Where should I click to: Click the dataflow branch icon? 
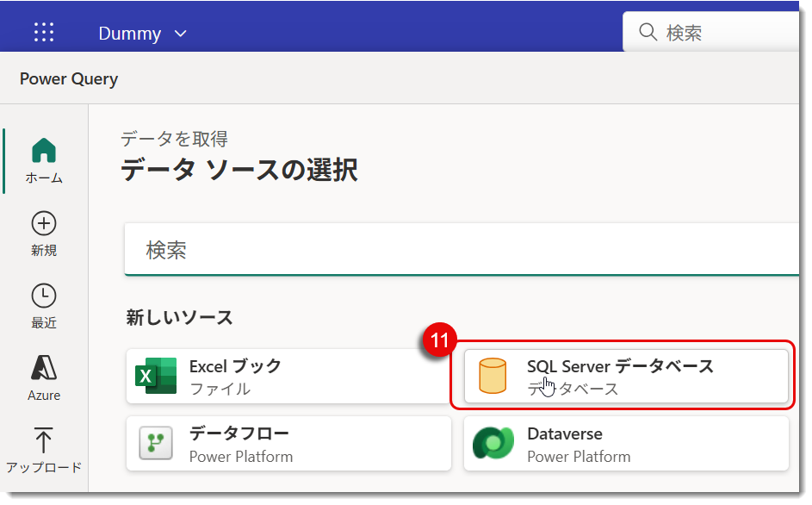(x=156, y=443)
